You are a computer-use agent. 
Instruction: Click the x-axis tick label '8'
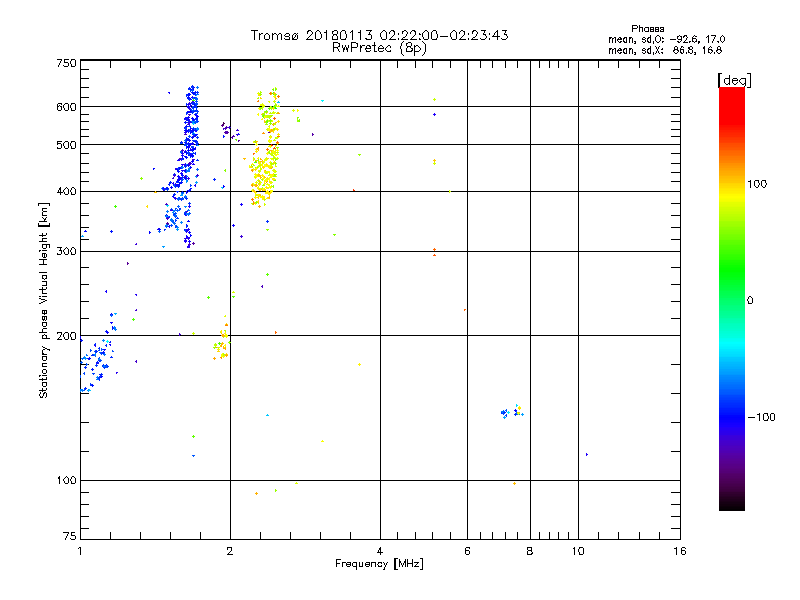530,551
